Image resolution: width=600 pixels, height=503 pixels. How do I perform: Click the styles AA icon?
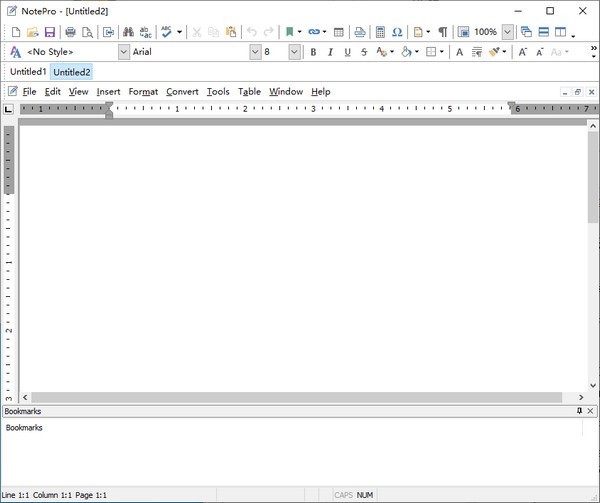pos(15,52)
